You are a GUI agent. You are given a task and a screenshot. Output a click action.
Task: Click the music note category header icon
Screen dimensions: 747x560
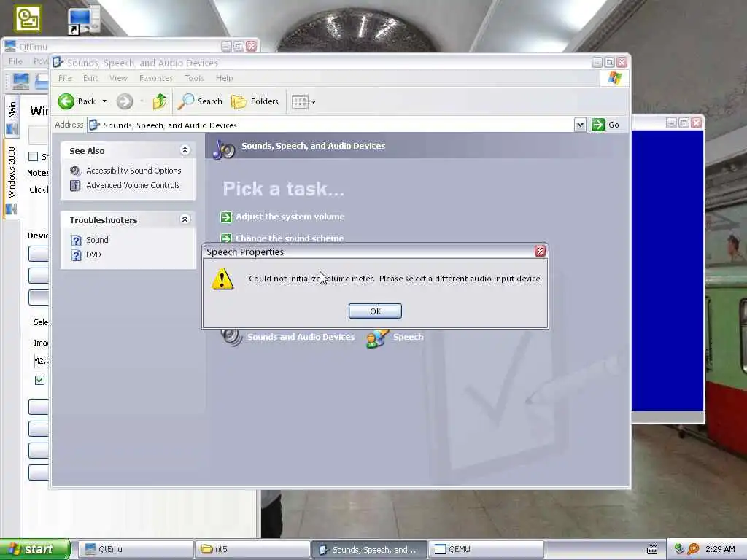click(223, 149)
